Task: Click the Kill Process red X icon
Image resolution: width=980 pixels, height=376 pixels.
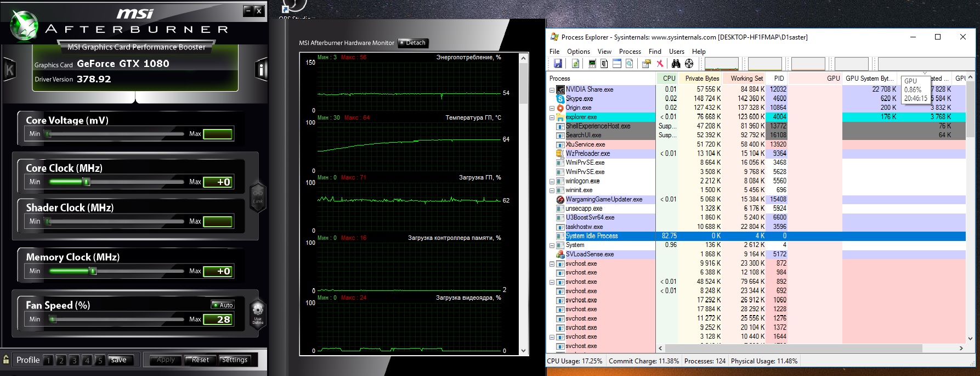Action: coord(660,64)
